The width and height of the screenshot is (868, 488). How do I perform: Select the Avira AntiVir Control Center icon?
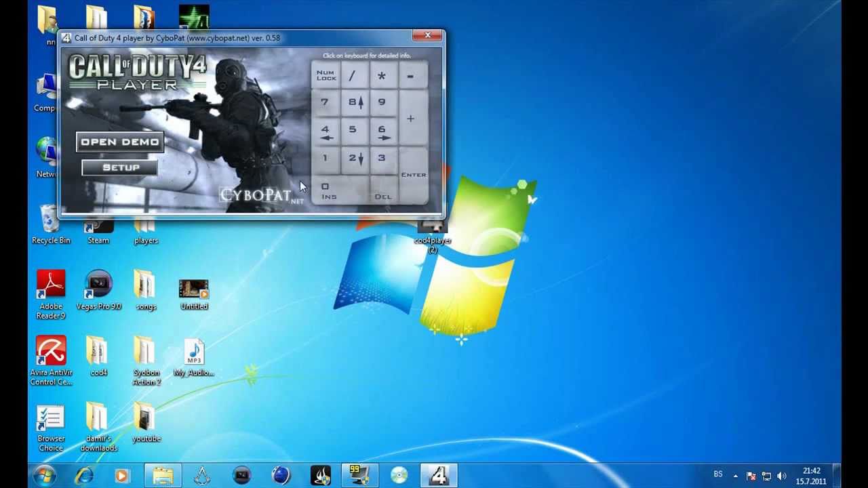(x=51, y=361)
